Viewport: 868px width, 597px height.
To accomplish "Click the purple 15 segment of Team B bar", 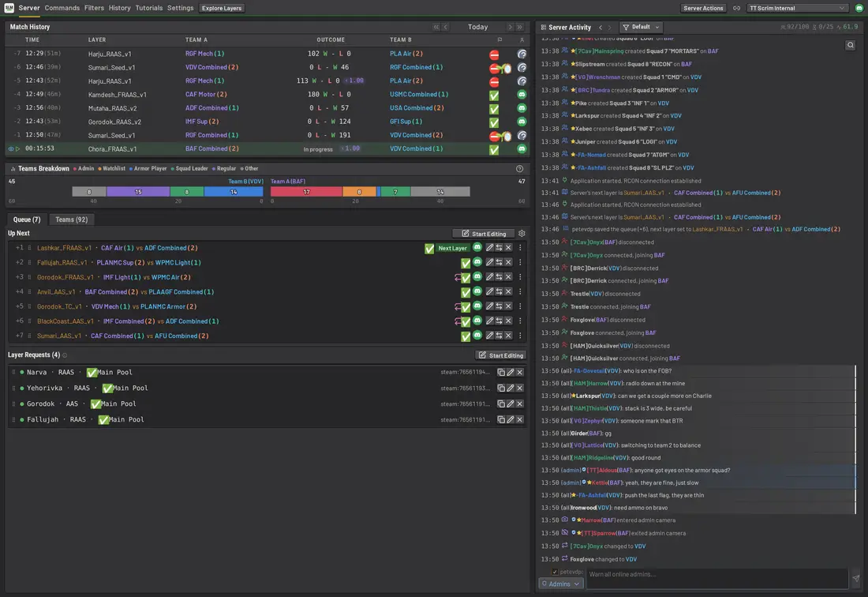I will (138, 192).
